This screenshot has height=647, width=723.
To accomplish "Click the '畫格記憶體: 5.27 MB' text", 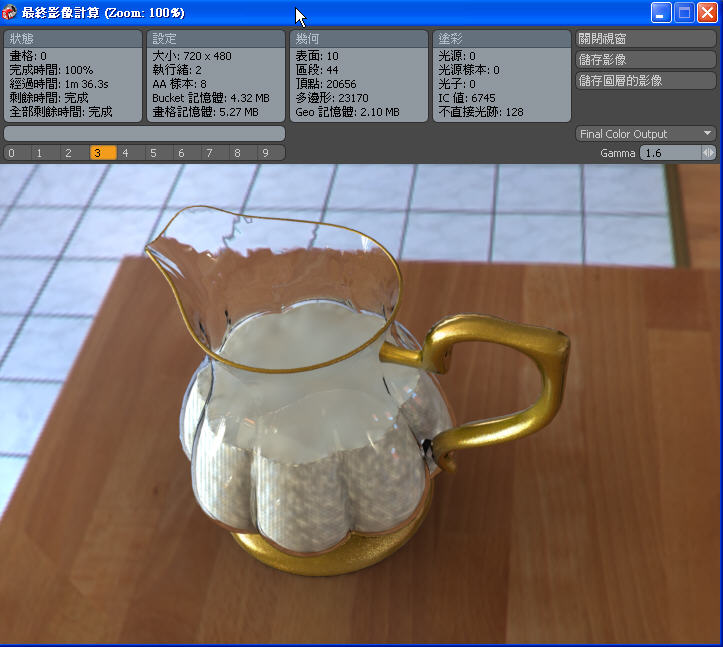I will tap(205, 112).
